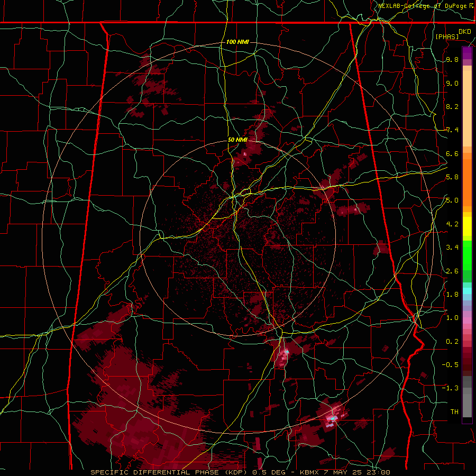This screenshot has height=476, width=476.
Task: Click the TH threshold label on legend
Action: coord(454,411)
